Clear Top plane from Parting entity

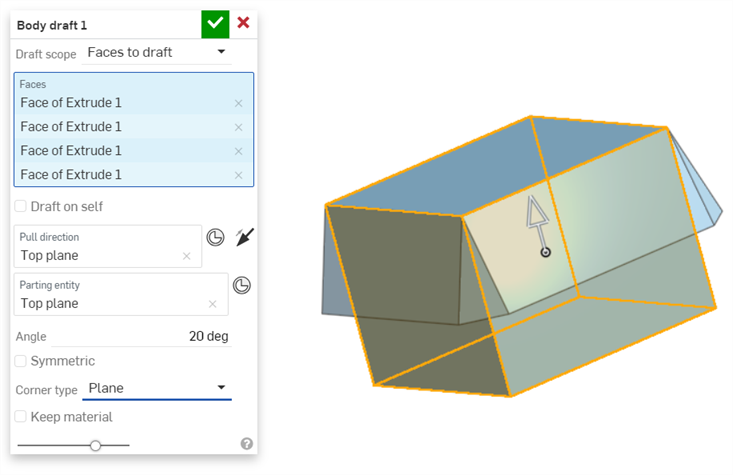coord(213,304)
